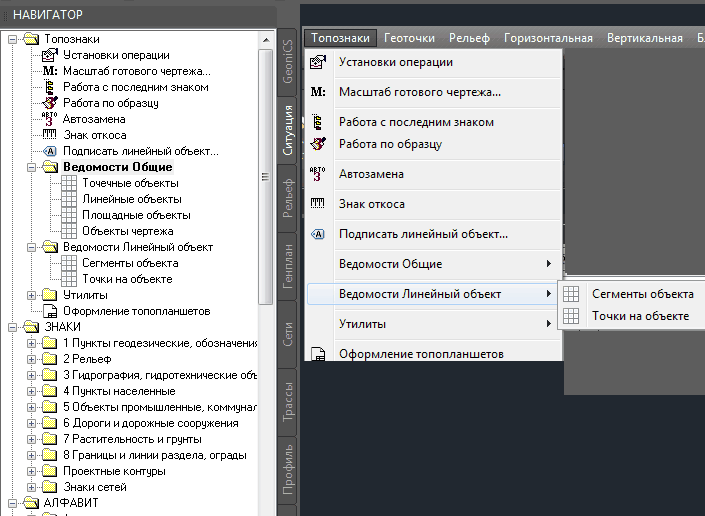Choose Точки на объекте in the submenu

640,316
